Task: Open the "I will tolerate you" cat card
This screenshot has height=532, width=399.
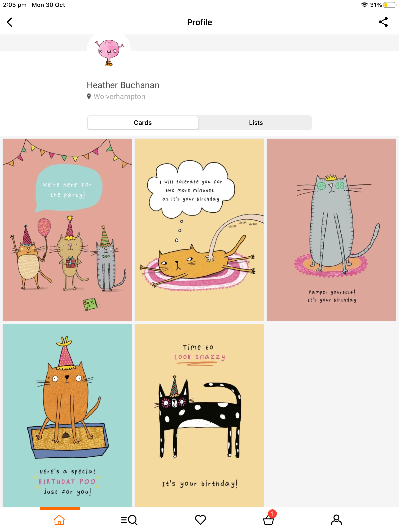Action: 199,230
